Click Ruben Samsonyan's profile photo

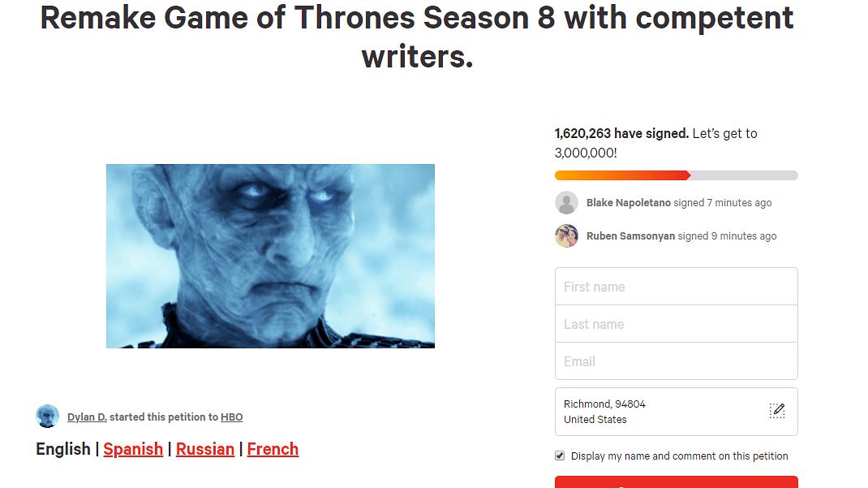tap(566, 236)
